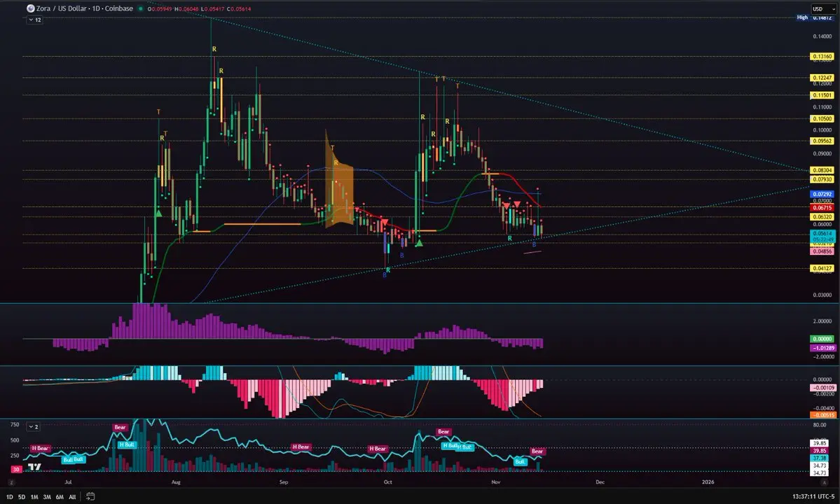Click the red 30 level badge
This screenshot has height=504, width=840.
click(16, 469)
